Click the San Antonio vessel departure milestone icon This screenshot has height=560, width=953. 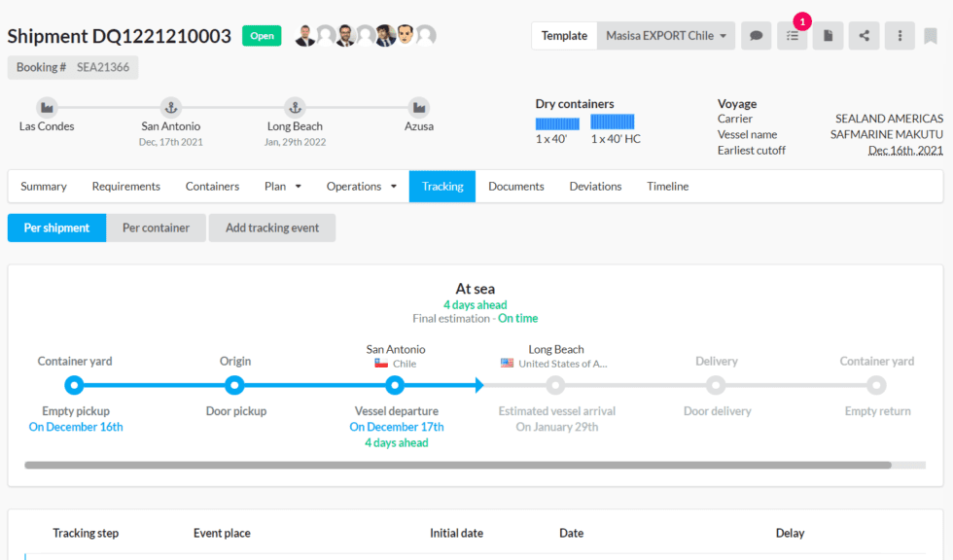[x=395, y=385]
